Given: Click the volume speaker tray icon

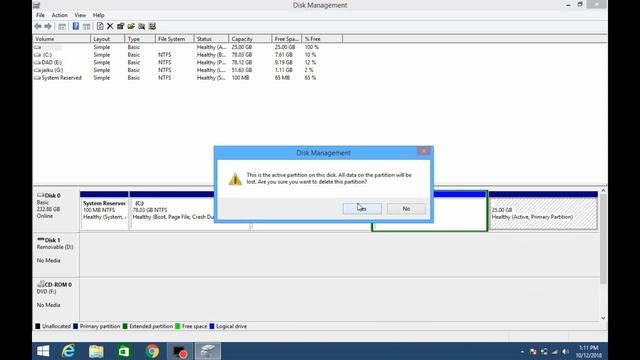Looking at the screenshot, I should (566, 351).
